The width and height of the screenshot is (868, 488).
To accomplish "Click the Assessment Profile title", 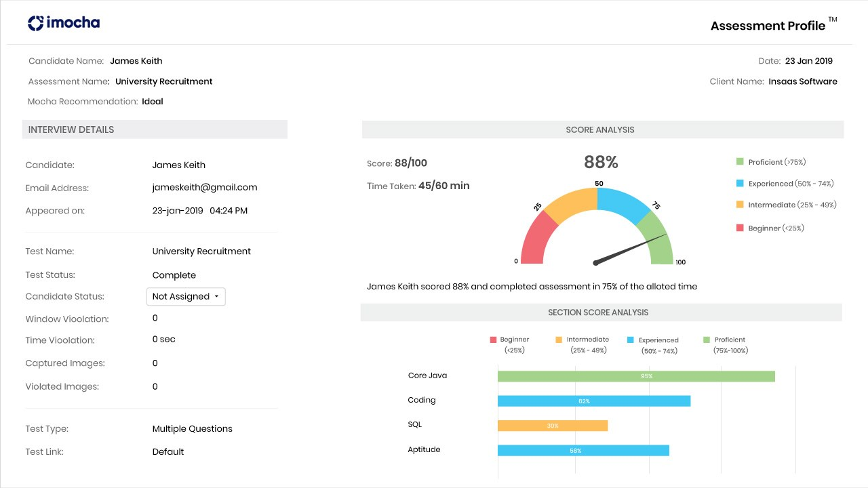I will [768, 26].
